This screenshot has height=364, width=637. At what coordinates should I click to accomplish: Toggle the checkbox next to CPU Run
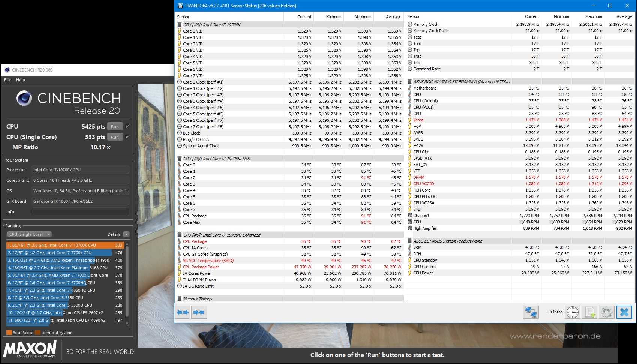point(128,126)
